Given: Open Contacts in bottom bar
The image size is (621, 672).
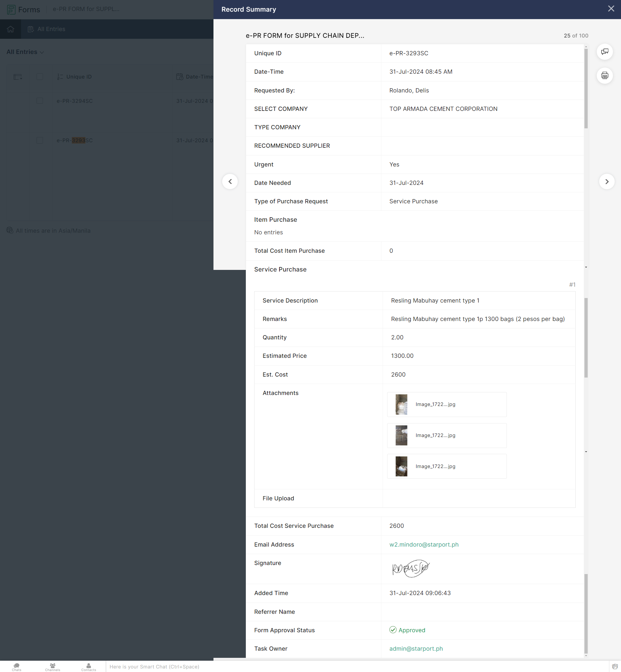Looking at the screenshot, I should (88, 667).
